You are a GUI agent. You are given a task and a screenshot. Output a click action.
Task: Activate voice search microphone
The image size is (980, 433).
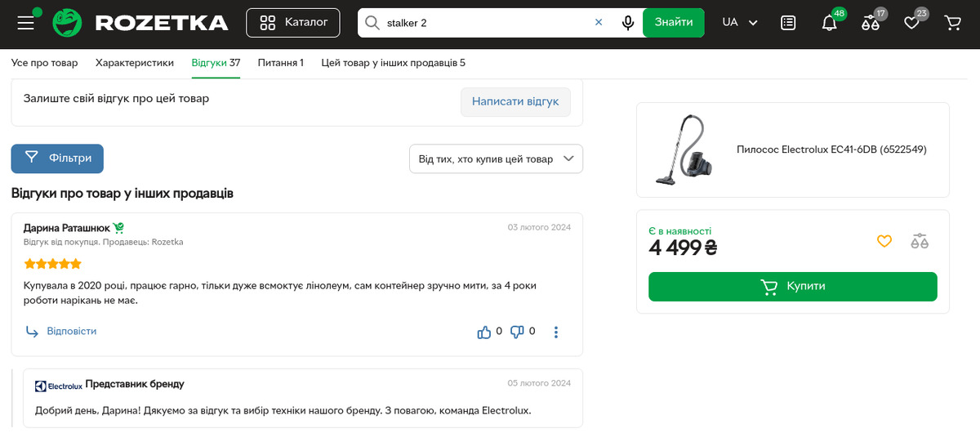click(x=628, y=23)
